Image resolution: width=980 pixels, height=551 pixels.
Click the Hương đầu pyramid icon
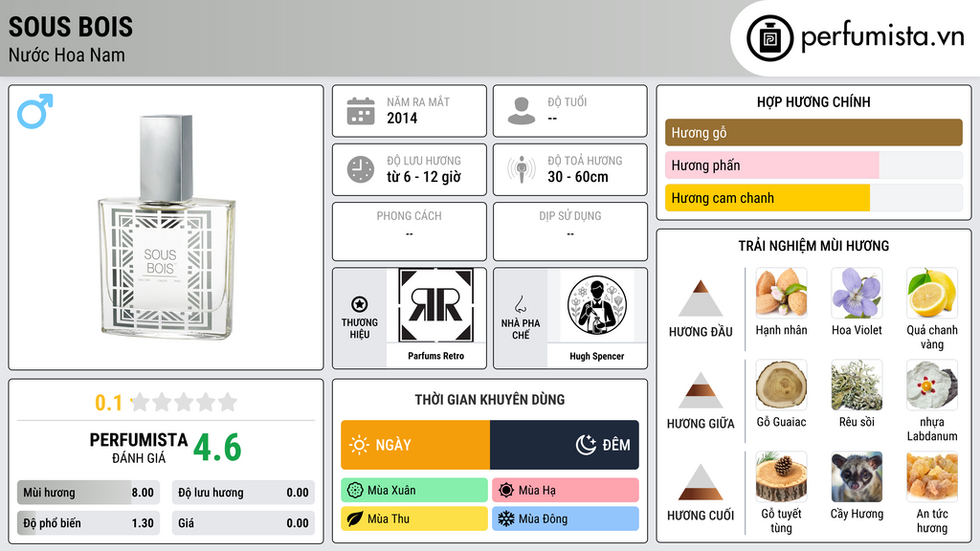701,298
